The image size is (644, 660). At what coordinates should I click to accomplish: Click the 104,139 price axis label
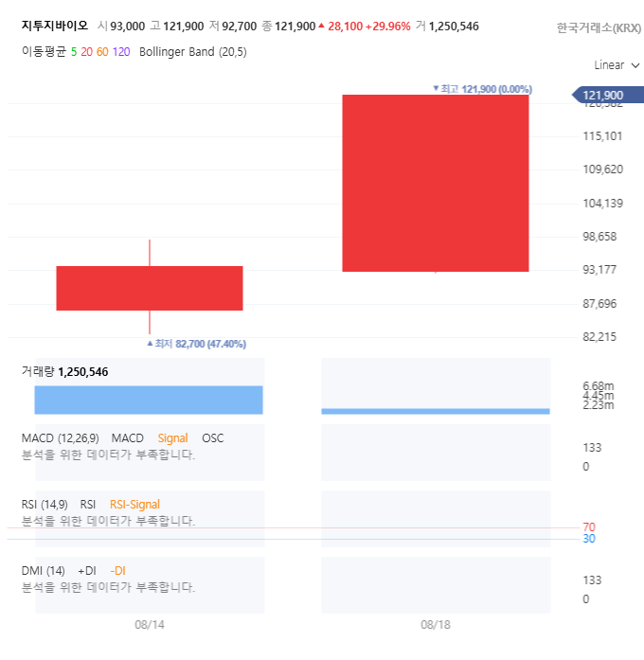[x=602, y=204]
